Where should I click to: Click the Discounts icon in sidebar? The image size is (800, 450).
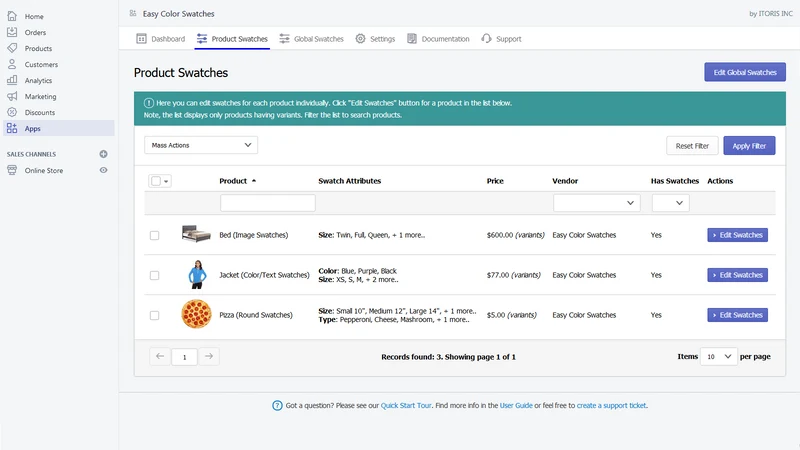point(12,112)
